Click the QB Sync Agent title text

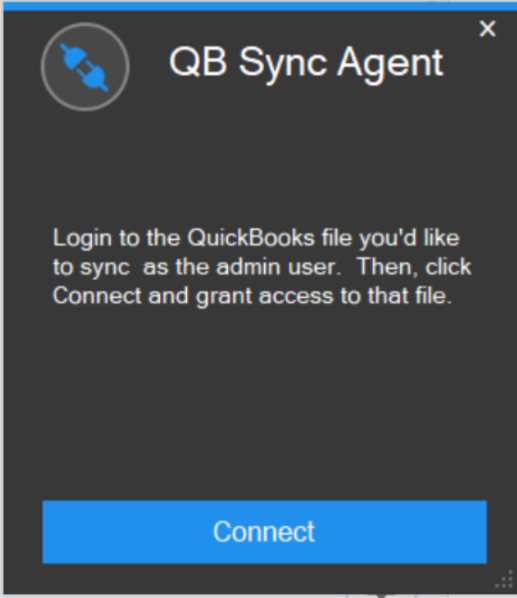click(x=306, y=64)
